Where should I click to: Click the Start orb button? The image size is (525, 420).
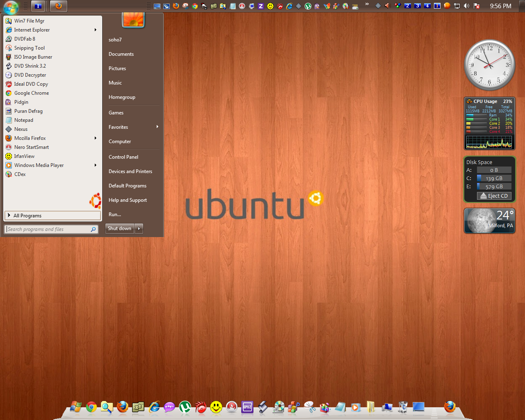coord(11,7)
